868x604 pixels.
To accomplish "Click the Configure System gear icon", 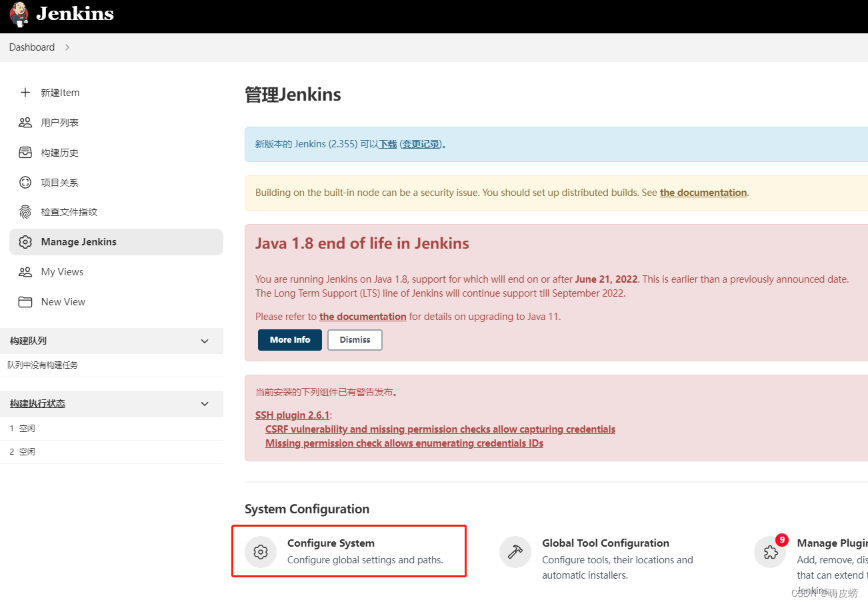I will coord(260,551).
